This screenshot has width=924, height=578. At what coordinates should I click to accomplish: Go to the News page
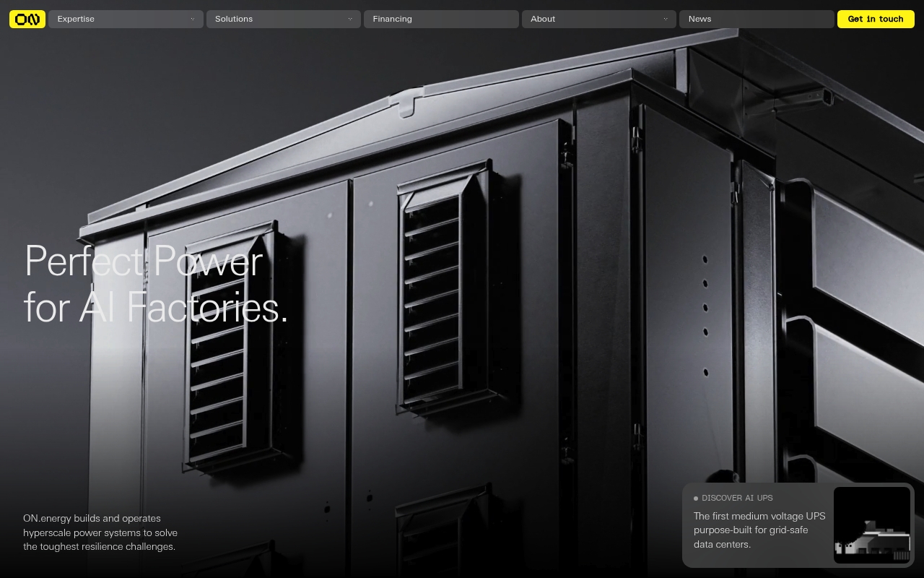(x=757, y=19)
